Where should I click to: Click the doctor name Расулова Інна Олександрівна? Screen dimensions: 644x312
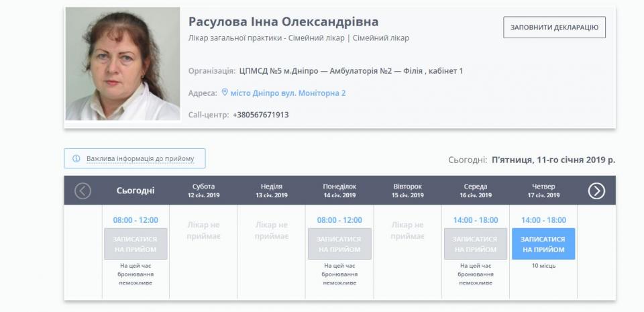pos(283,22)
